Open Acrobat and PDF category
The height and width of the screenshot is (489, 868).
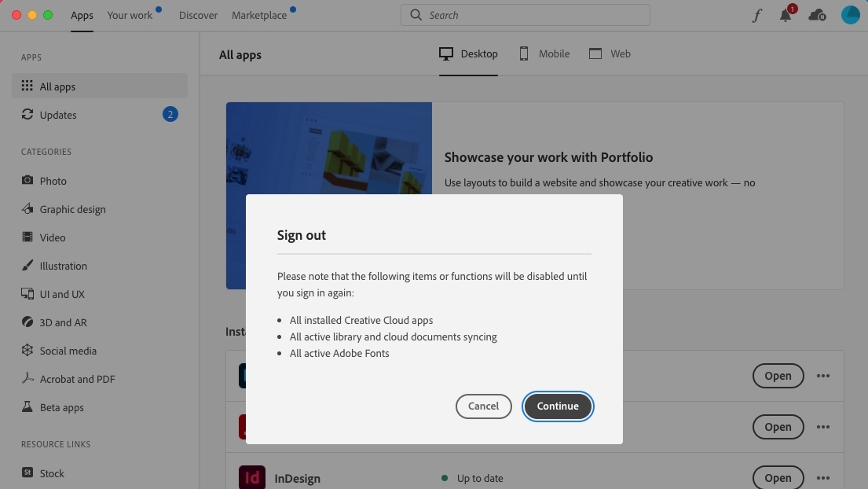[77, 379]
